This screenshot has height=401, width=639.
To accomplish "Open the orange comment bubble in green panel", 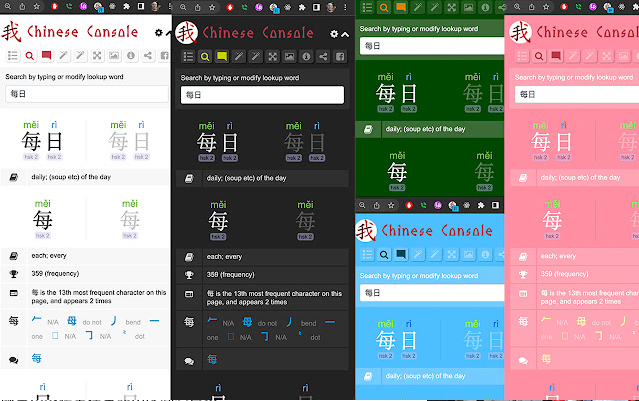I will click(401, 7).
